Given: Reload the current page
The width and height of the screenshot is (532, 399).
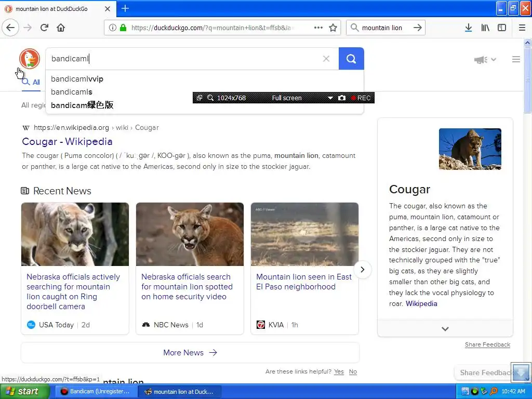Looking at the screenshot, I should pos(44,28).
